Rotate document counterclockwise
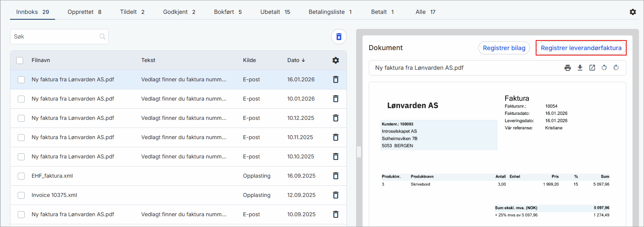Viewport: 644px width, 227px height. click(604, 68)
